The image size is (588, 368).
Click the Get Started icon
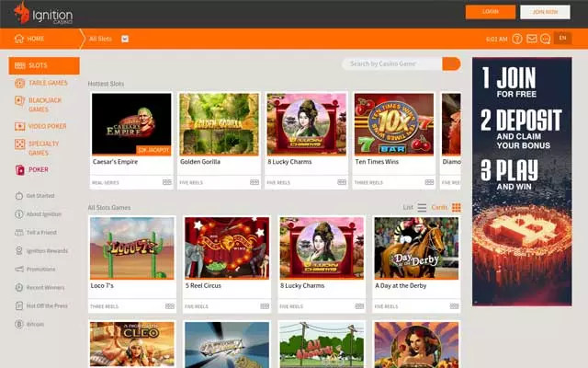pyautogui.click(x=19, y=196)
